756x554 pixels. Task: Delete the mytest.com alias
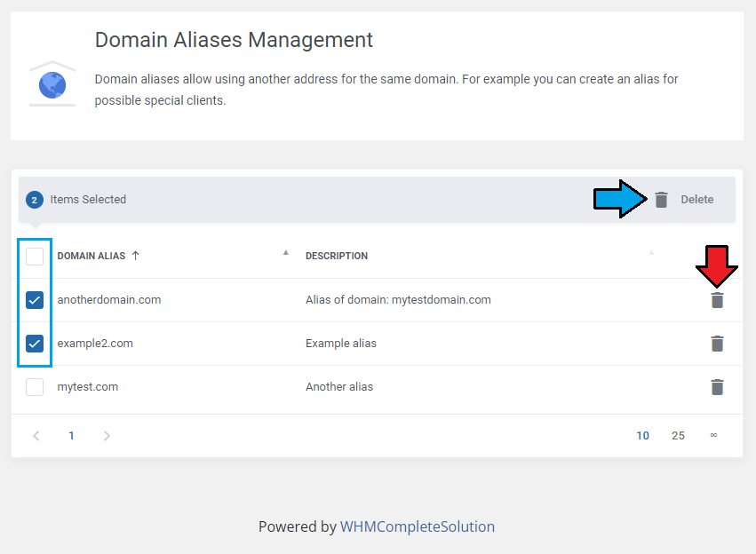(717, 387)
